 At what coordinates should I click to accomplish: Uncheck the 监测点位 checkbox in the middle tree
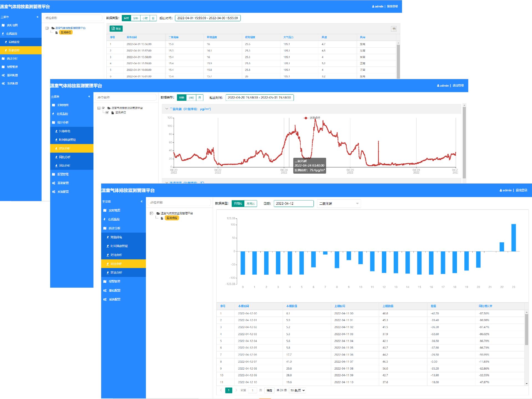(x=107, y=112)
